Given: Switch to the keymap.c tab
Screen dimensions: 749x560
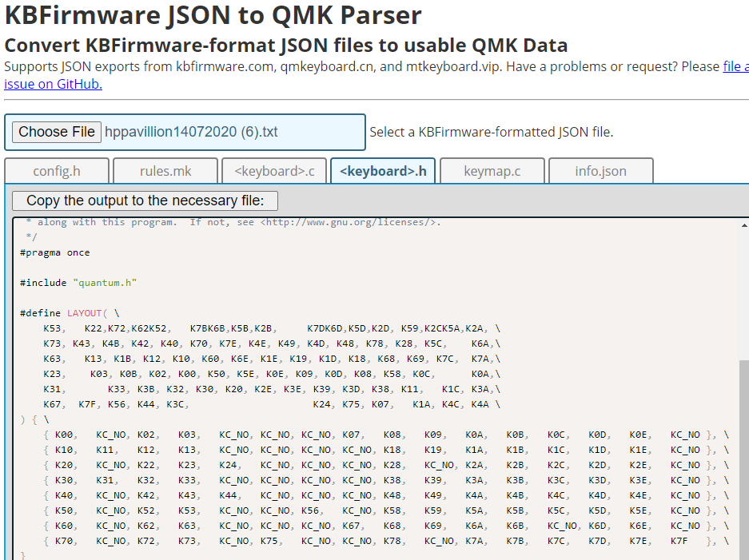Looking at the screenshot, I should click(x=492, y=171).
